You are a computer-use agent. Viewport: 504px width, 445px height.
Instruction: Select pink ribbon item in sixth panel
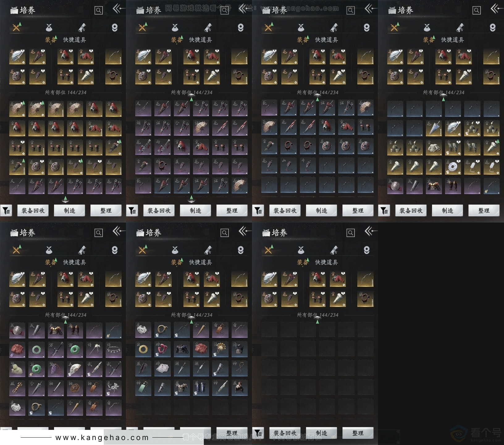click(162, 350)
